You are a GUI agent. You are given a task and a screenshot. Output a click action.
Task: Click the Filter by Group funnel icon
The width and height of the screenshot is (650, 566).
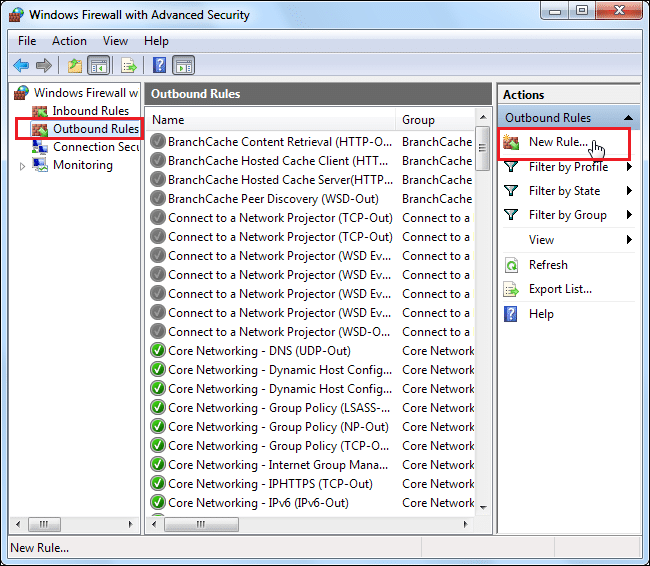point(511,215)
